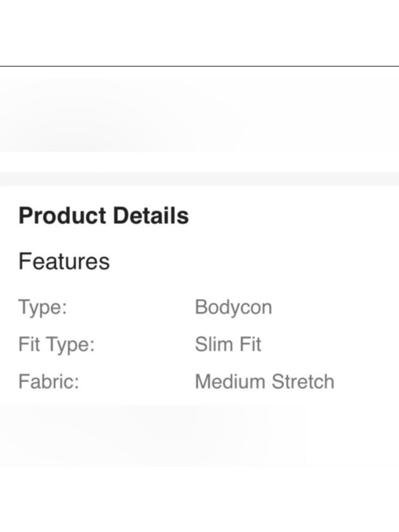Click the thin black divider line
This screenshot has width=399, height=532.
point(199,66)
